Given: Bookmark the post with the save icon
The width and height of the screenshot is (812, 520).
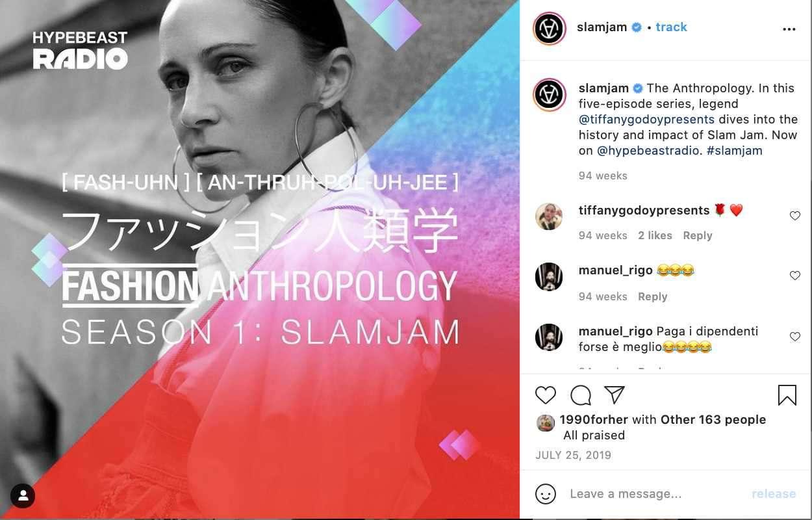Looking at the screenshot, I should [x=787, y=395].
